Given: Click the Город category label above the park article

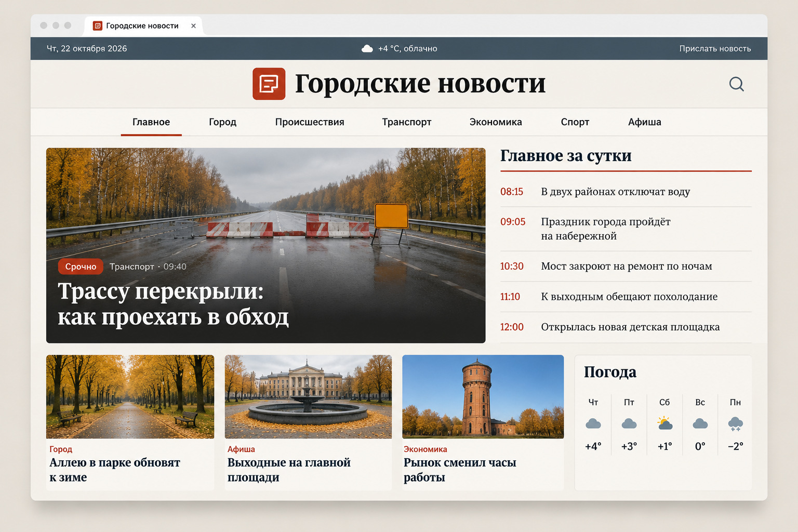Looking at the screenshot, I should click(61, 449).
